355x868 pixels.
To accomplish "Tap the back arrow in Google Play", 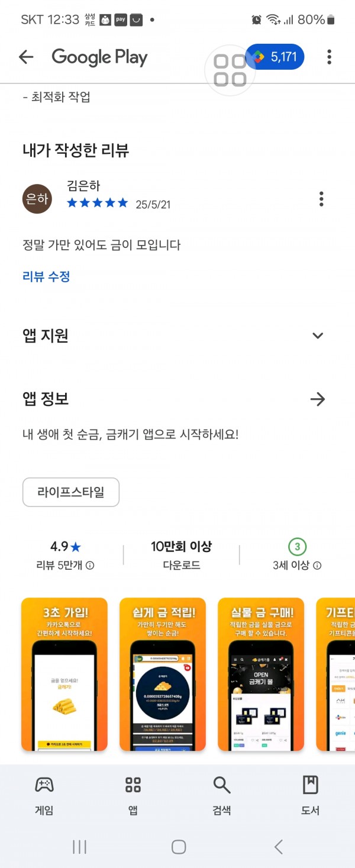I will click(x=26, y=57).
